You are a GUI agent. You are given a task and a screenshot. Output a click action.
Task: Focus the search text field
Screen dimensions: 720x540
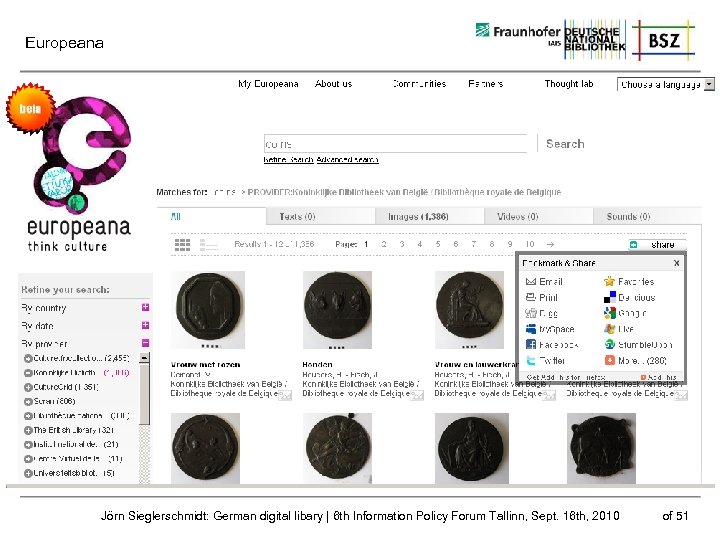click(x=395, y=144)
